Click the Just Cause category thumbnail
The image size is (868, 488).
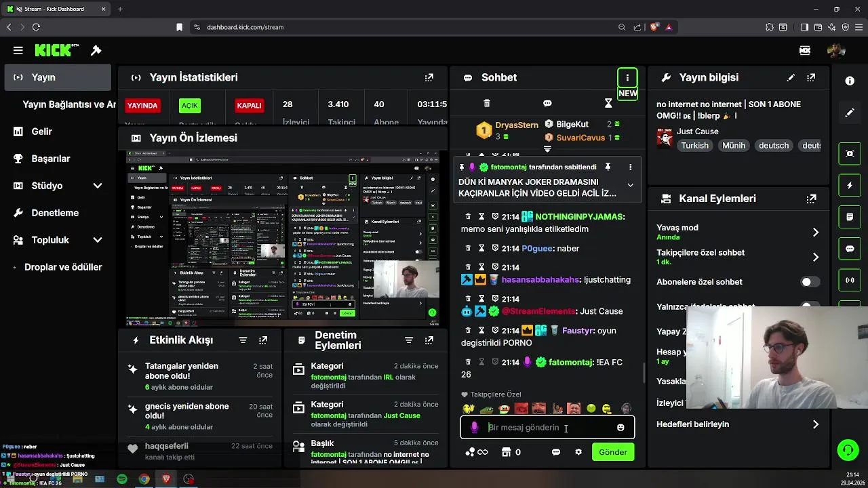(665, 138)
